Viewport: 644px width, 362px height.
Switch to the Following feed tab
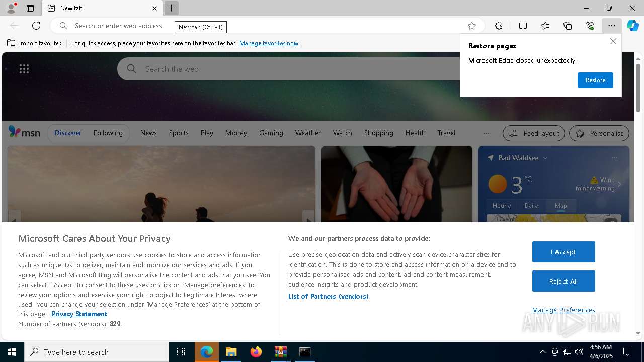tap(108, 133)
